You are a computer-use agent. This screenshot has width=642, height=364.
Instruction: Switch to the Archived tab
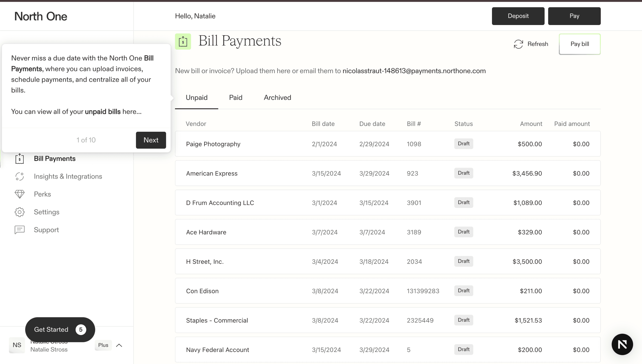[277, 98]
